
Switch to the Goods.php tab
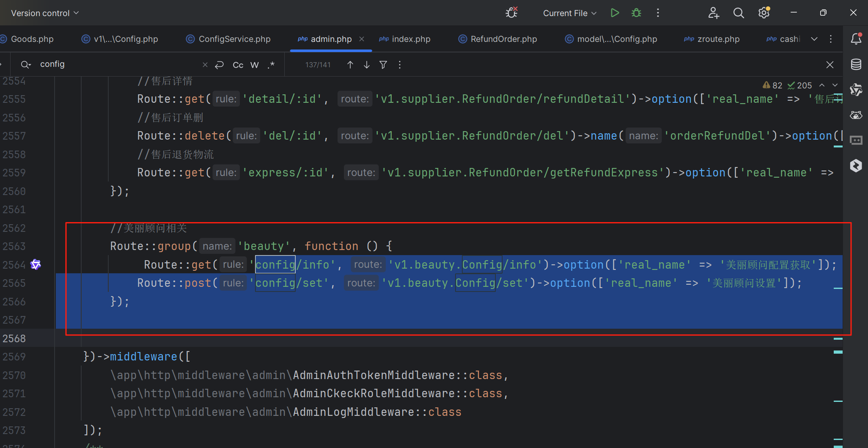click(28, 39)
